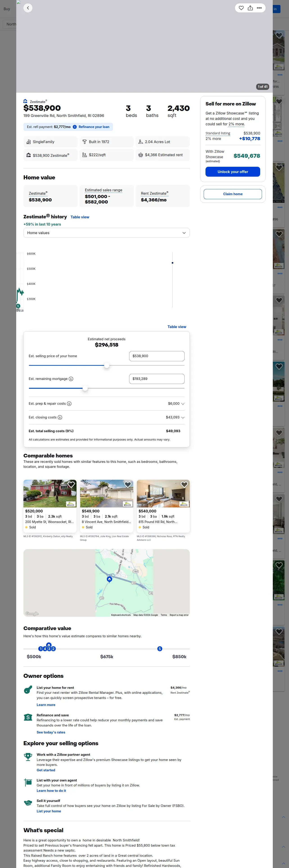The image size is (289, 868).
Task: Click the handshake Sell it yourself icon
Action: [28, 803]
